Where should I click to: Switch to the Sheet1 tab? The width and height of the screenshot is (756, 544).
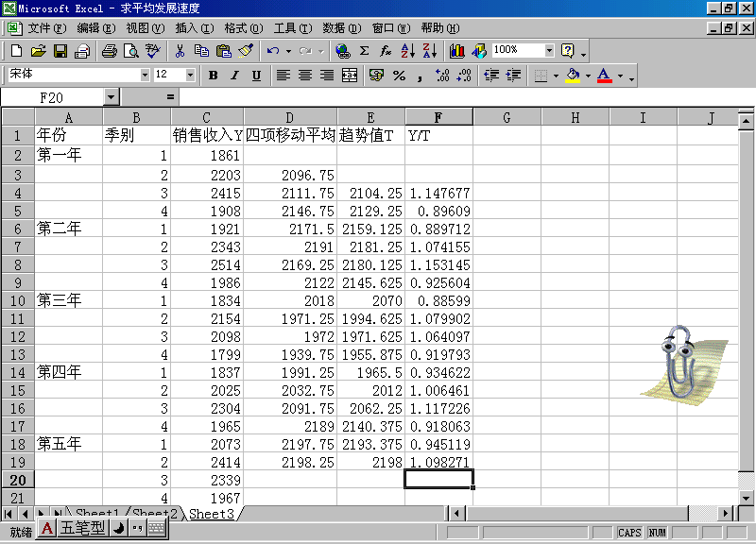(96, 514)
